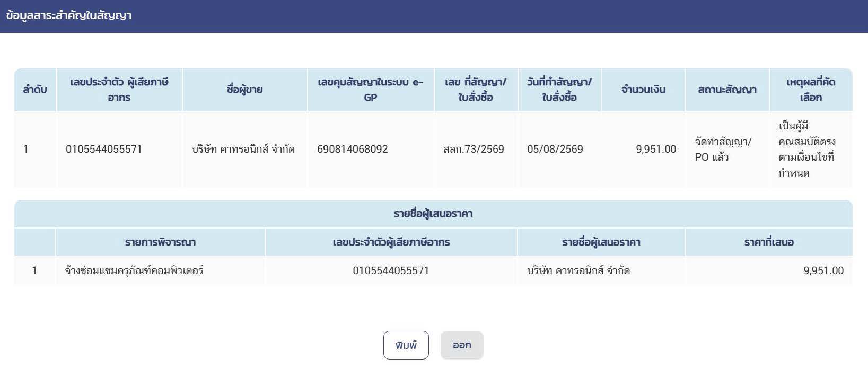Select the เลขประจำตัว ผู้เสียภาษีอากร column header

[x=119, y=90]
